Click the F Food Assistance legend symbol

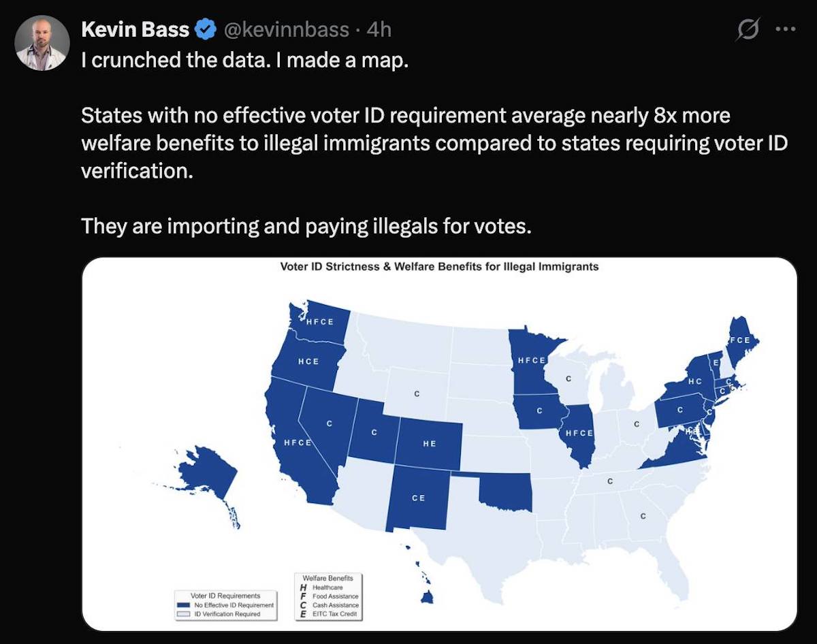pyautogui.click(x=302, y=596)
